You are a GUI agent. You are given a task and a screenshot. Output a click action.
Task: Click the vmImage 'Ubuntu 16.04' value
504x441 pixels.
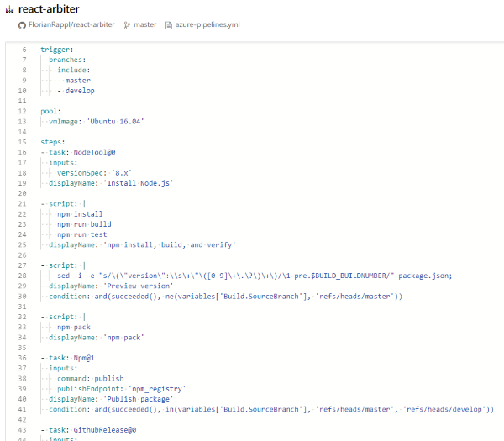[117, 122]
